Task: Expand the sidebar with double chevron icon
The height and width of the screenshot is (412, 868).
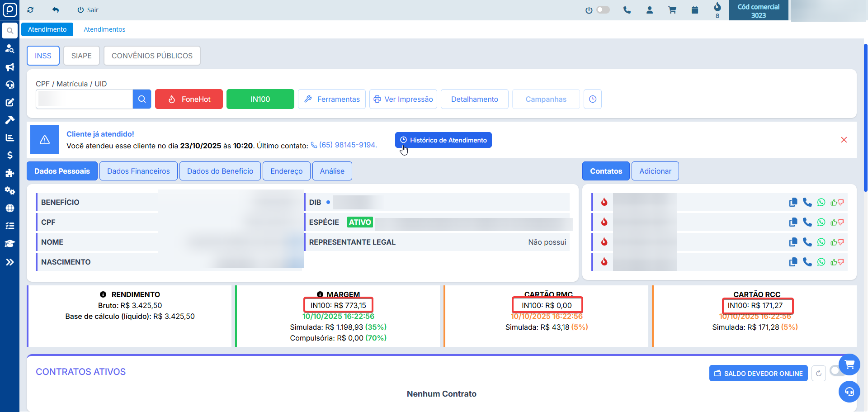Action: coord(9,262)
